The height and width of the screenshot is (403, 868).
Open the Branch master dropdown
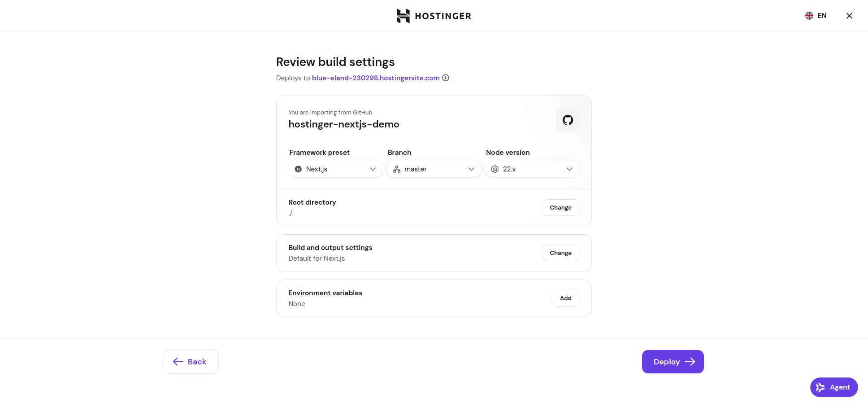pos(434,169)
